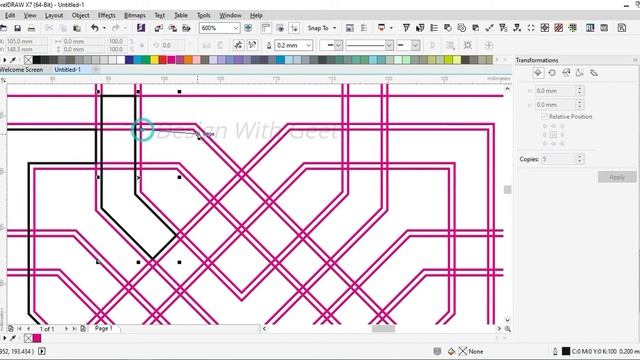The image size is (640, 360).
Task: Click the Import icon
Action: tap(159, 28)
